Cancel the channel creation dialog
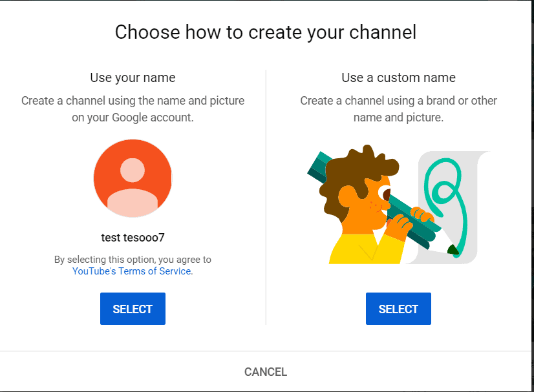Viewport: 534px width, 392px height. pos(266,372)
